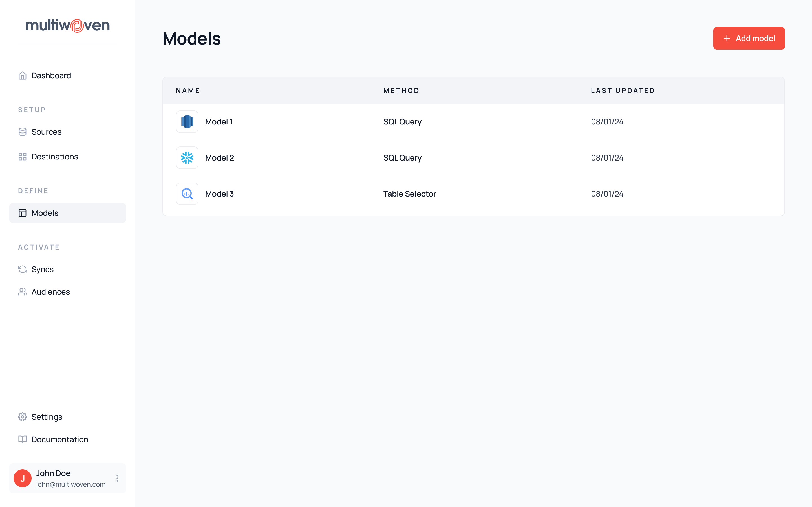
Task: Click the Documentation book icon
Action: [x=23, y=439]
